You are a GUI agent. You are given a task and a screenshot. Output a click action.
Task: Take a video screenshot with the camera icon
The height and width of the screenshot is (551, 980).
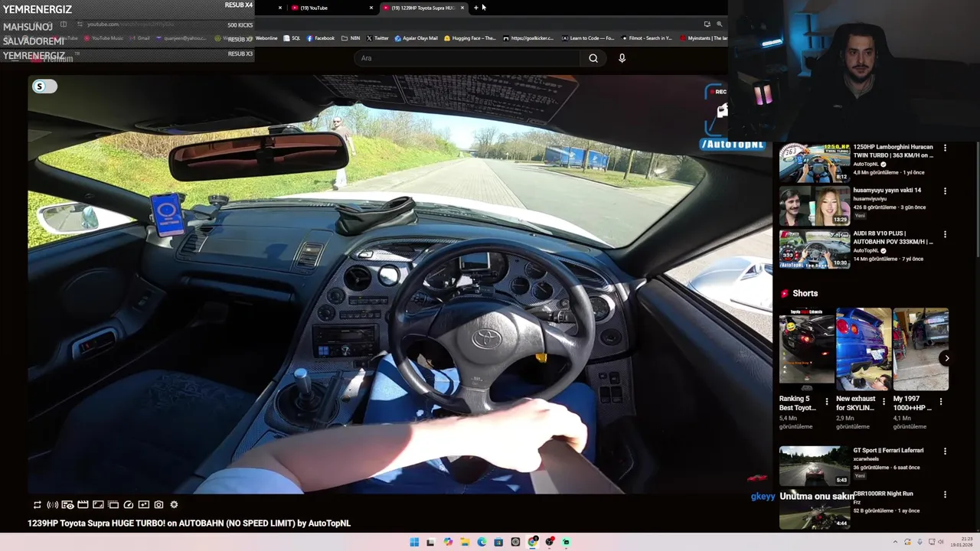click(158, 504)
